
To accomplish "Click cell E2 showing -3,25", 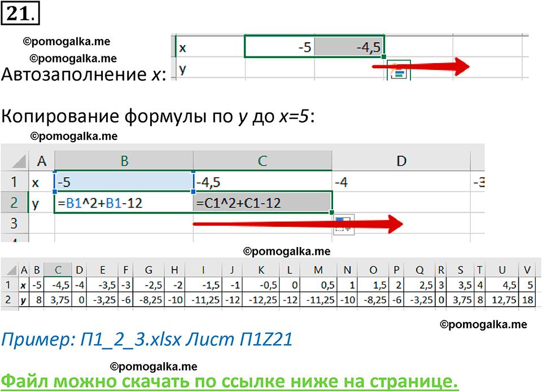I will [x=102, y=299].
